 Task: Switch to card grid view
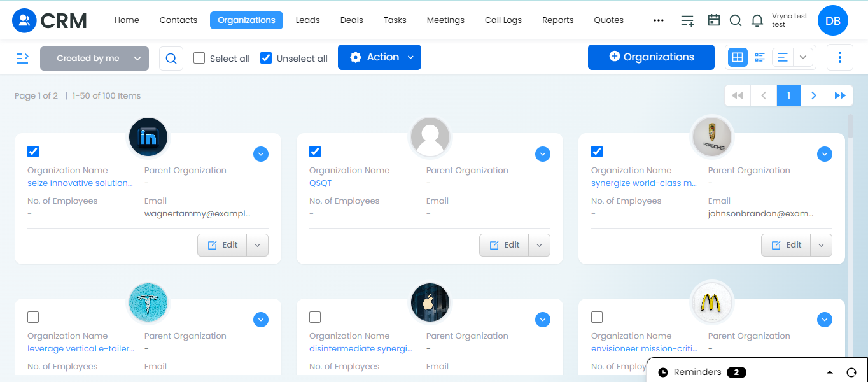pyautogui.click(x=738, y=57)
